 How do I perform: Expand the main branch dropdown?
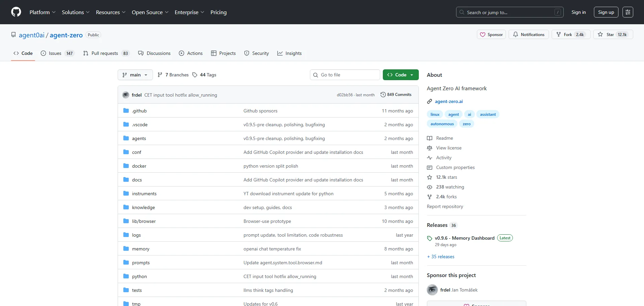(x=135, y=75)
